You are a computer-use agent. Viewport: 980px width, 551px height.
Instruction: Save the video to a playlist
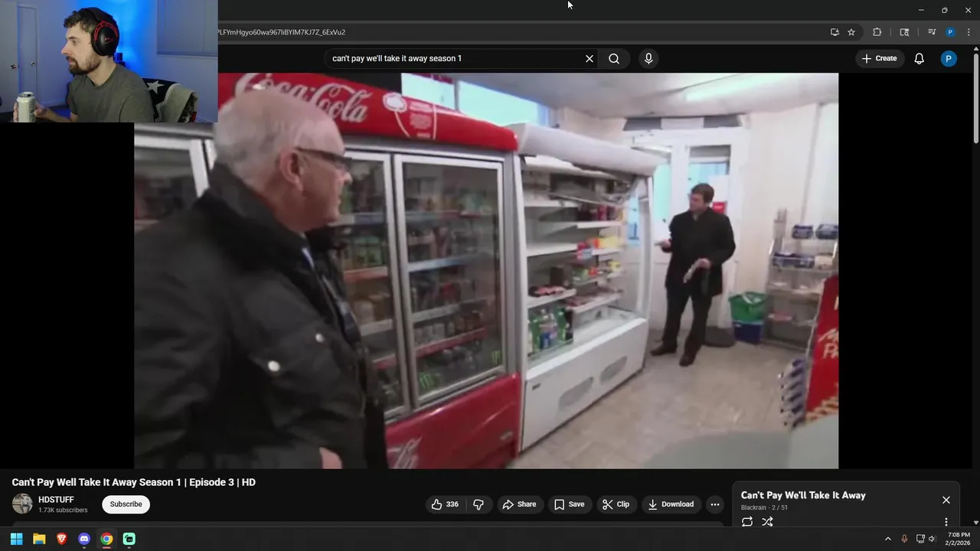click(569, 504)
